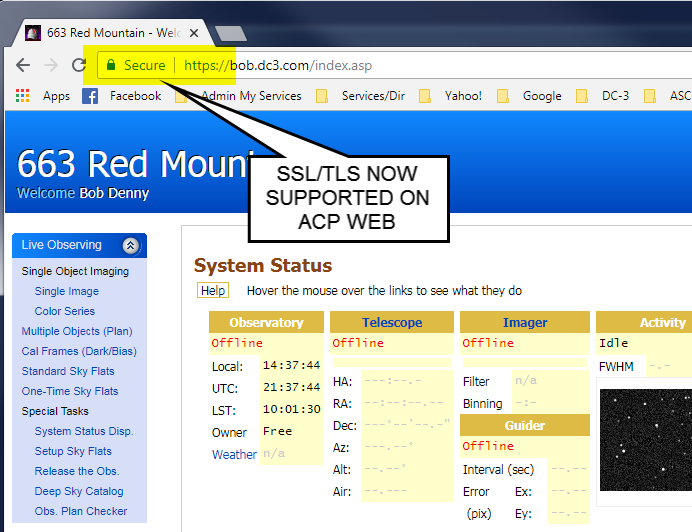Click the browser reload page icon
692x532 pixels.
[x=78, y=66]
